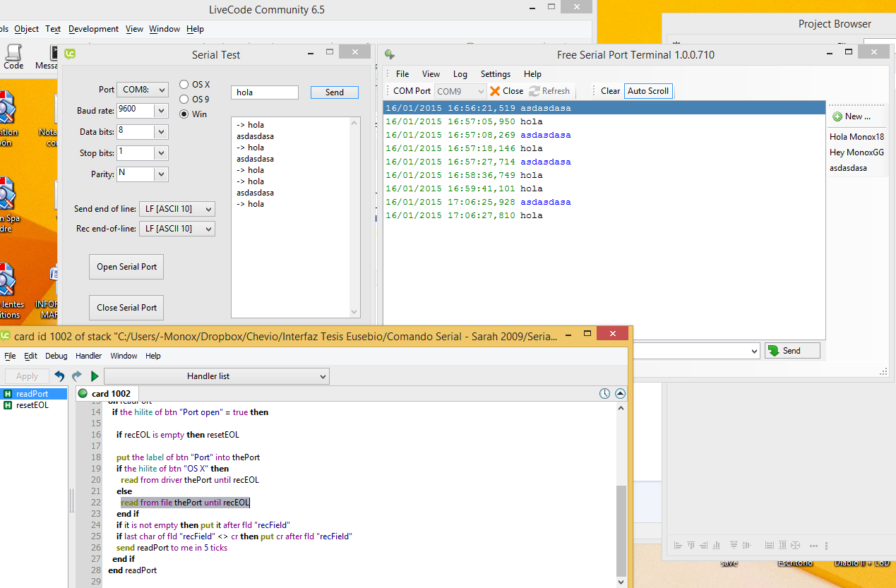This screenshot has height=588, width=896.
Task: Click the Open Serial Port button
Action: [x=126, y=267]
